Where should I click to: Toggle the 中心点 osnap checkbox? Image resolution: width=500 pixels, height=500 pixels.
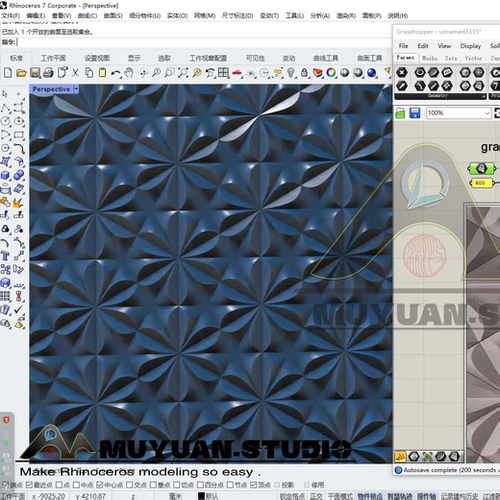[100, 485]
